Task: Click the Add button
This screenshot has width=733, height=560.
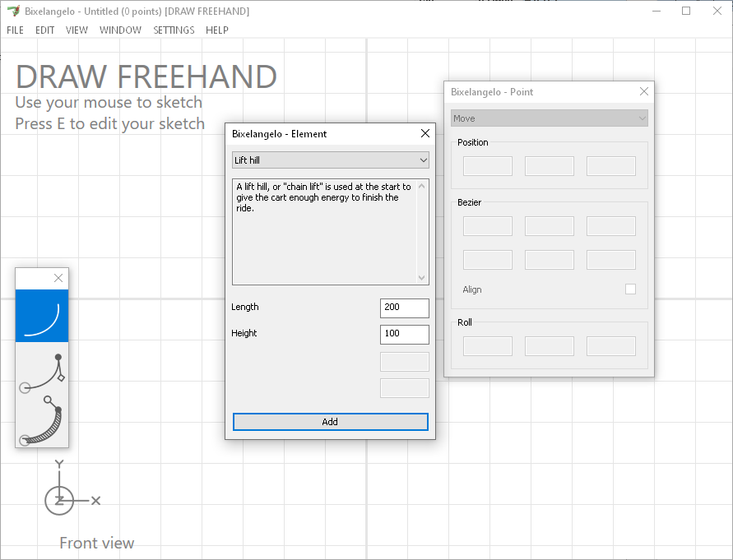Action: [x=331, y=422]
